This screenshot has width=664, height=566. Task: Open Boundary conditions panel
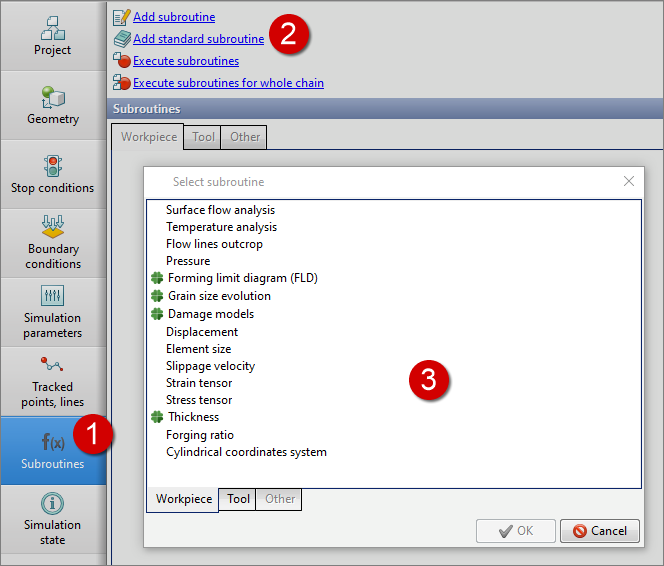52,243
